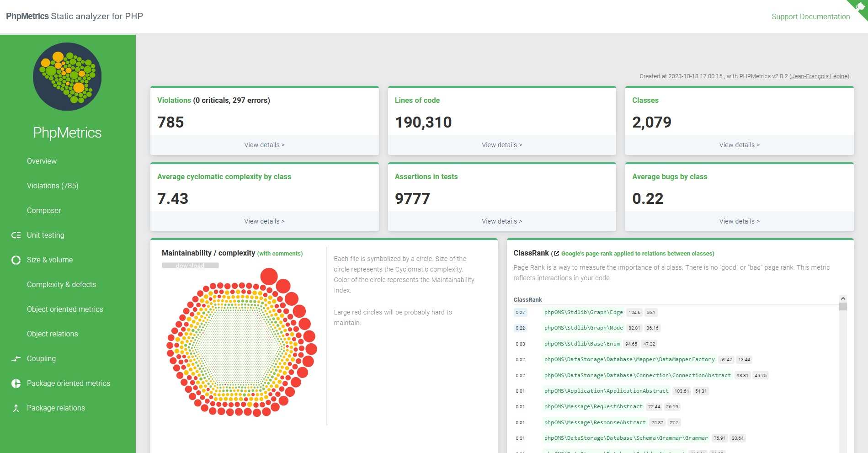
Task: Click the external link icon beside ClassRank
Action: 556,253
